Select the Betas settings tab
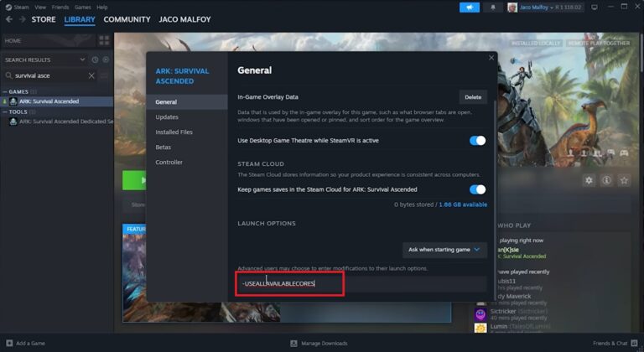Image resolution: width=644 pixels, height=352 pixels. 164,148
